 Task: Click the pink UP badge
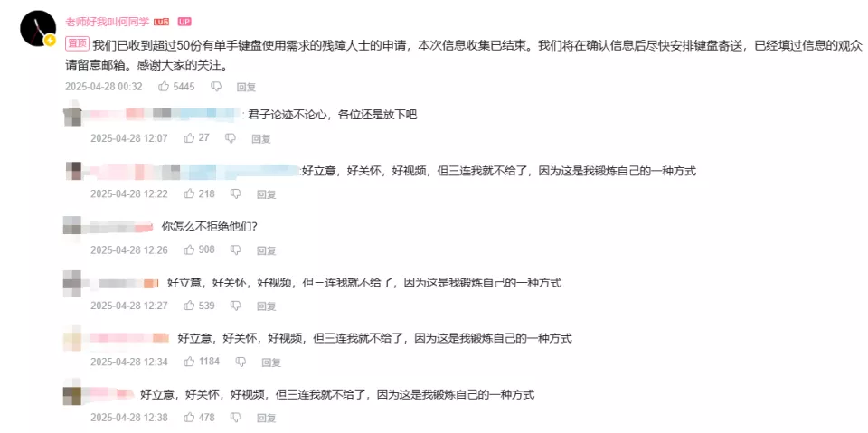(x=184, y=22)
